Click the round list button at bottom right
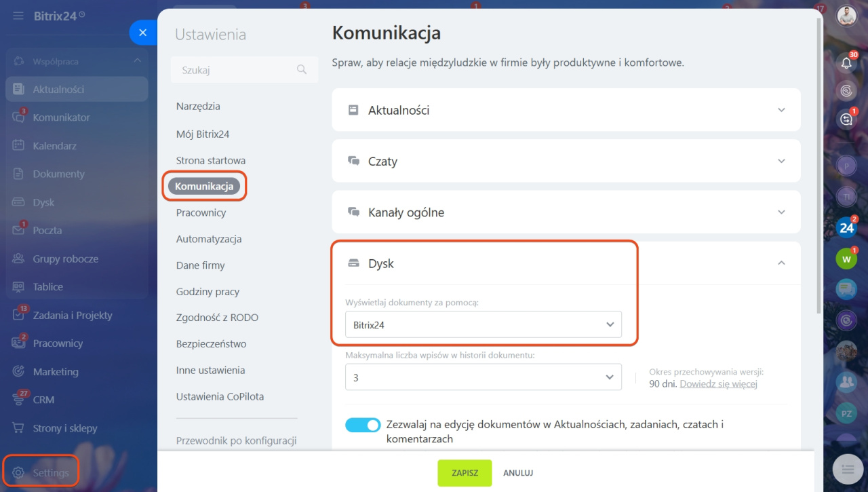 (x=847, y=468)
